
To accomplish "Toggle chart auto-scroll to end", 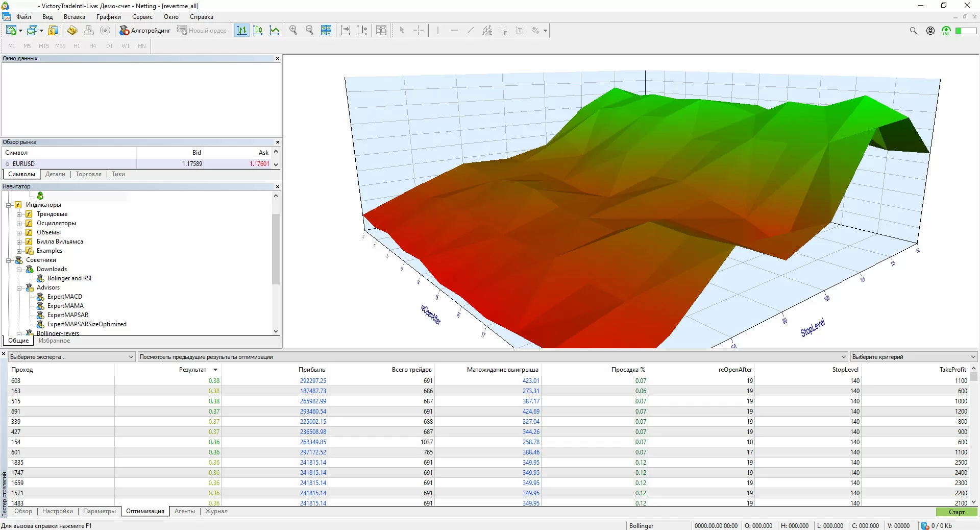I will tap(346, 31).
